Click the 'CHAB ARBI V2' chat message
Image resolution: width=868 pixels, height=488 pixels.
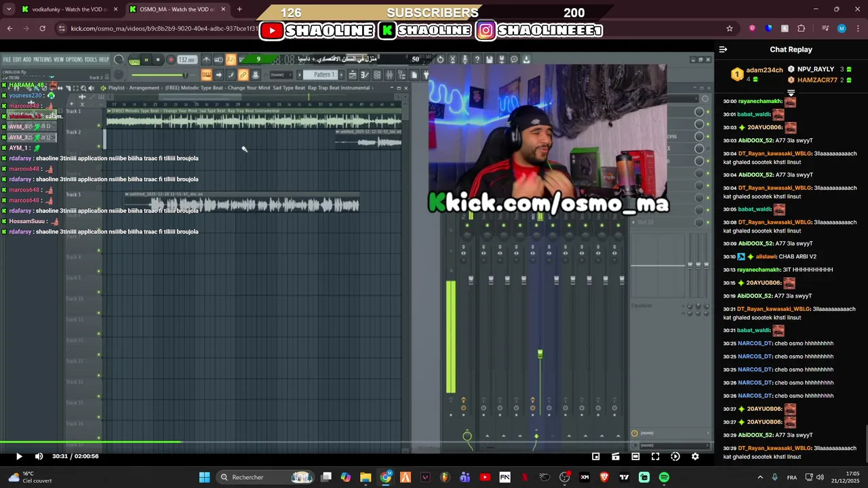coord(797,257)
